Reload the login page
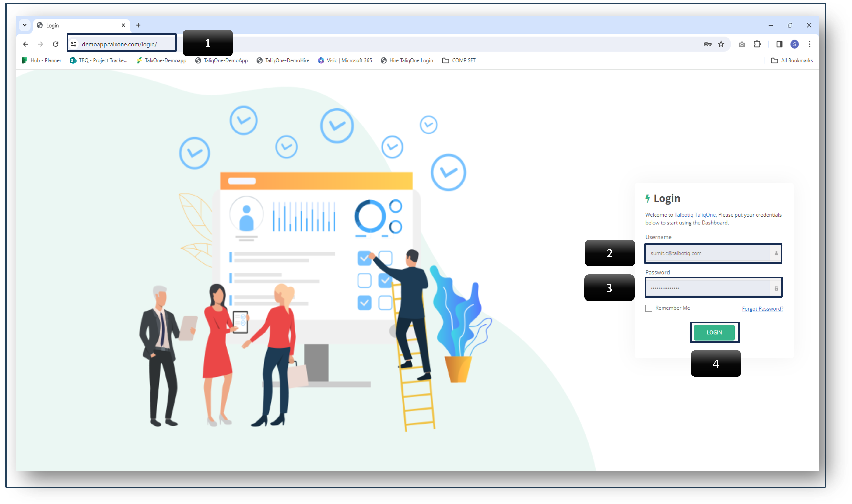852x504 pixels. point(56,44)
